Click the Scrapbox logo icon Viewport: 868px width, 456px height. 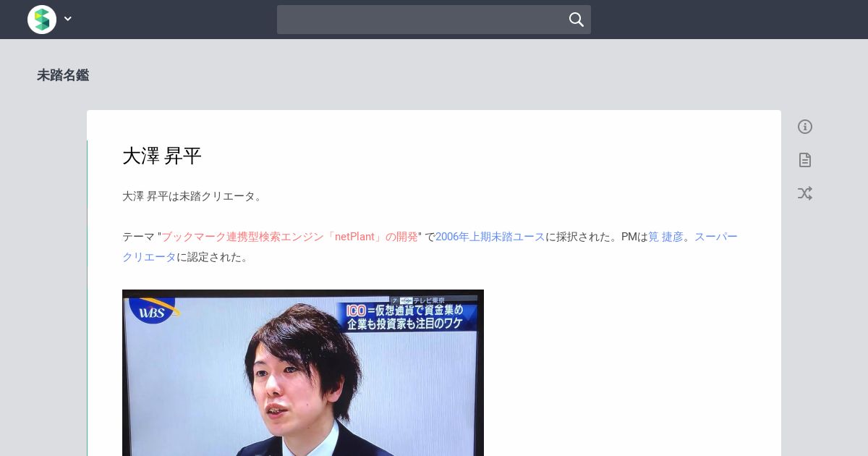pos(42,20)
